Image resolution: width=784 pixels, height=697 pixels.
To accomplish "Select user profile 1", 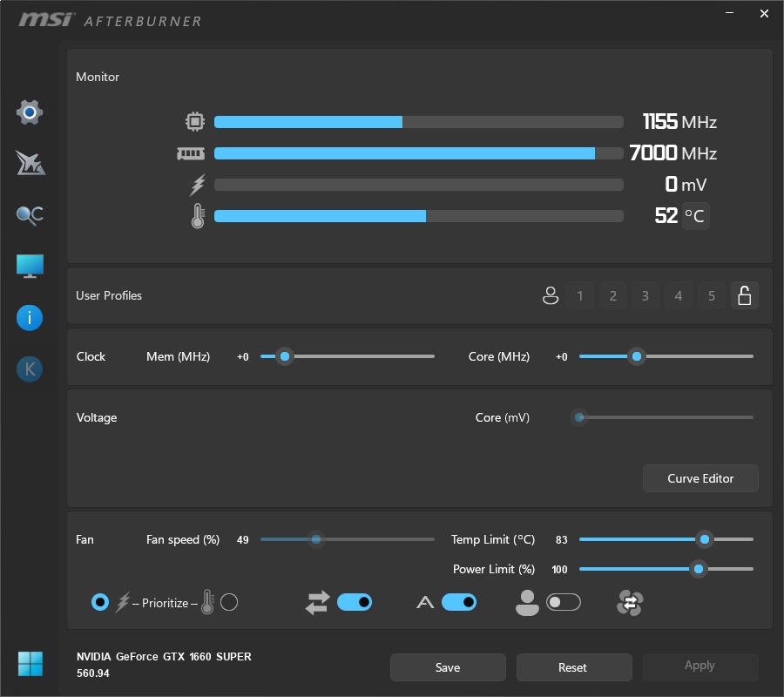I will [580, 295].
